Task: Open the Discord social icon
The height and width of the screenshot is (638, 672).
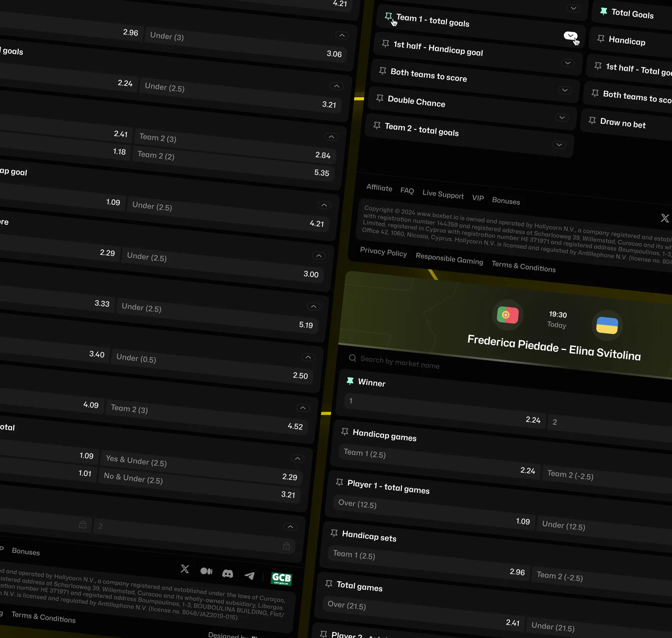Action: (228, 573)
